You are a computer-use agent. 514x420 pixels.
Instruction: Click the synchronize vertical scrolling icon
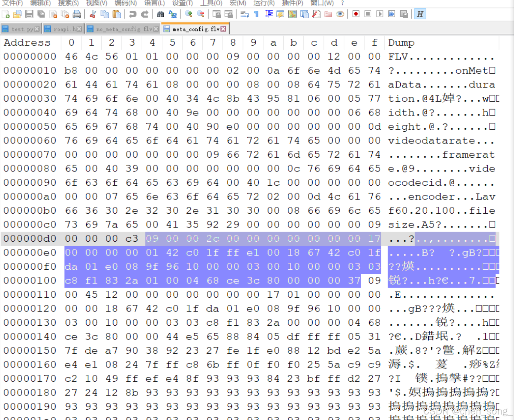pos(217,14)
